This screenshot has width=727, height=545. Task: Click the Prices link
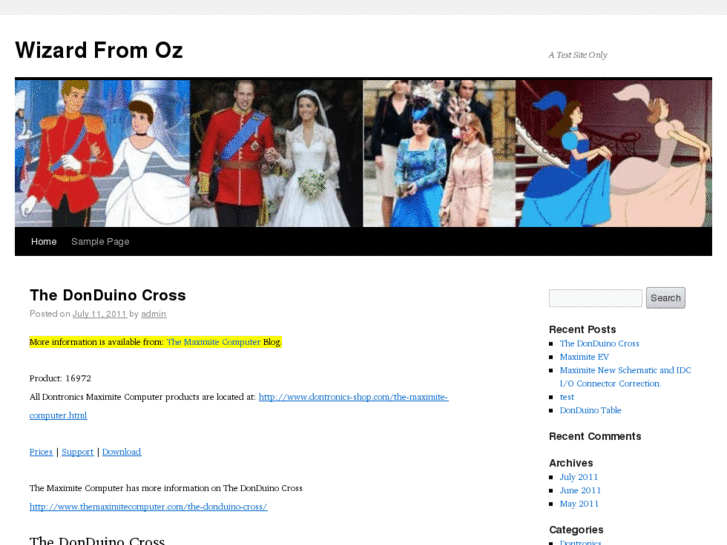click(41, 452)
